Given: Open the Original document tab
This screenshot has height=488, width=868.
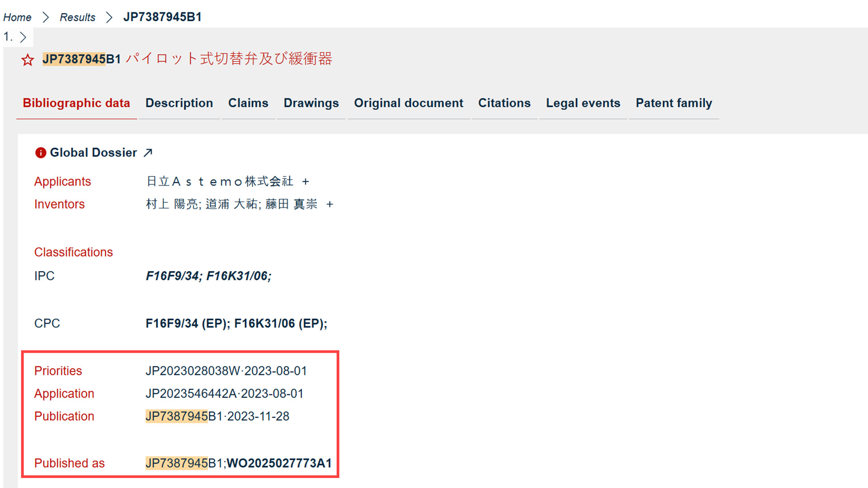Looking at the screenshot, I should click(x=408, y=103).
